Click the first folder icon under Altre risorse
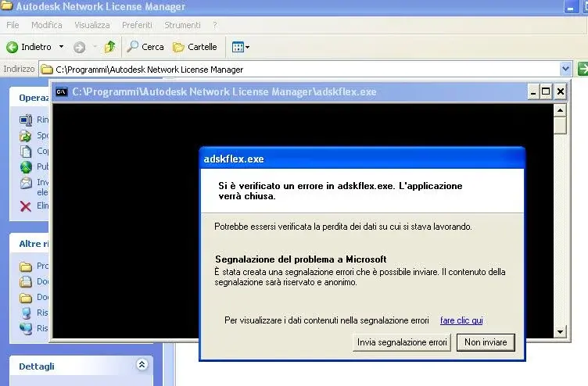 tap(26, 266)
